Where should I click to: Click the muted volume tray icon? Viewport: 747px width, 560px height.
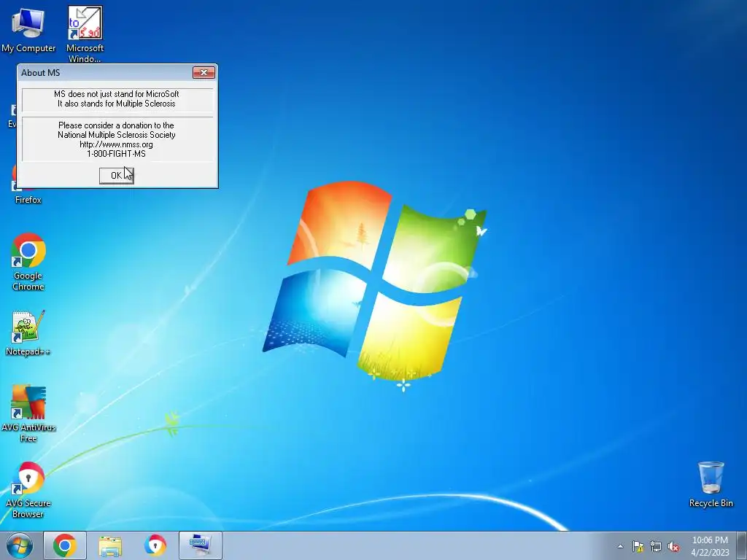tap(673, 546)
